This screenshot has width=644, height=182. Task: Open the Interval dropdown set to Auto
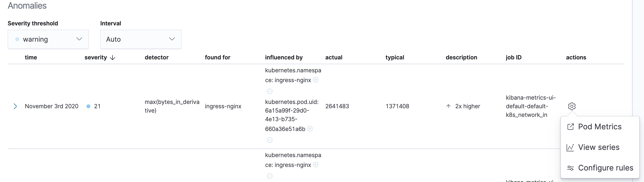coord(140,39)
